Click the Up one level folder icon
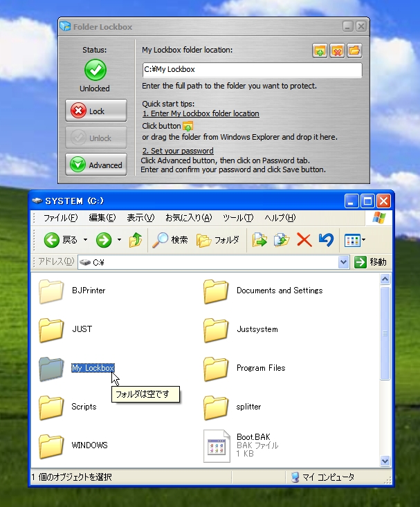The image size is (420, 507). pos(136,240)
